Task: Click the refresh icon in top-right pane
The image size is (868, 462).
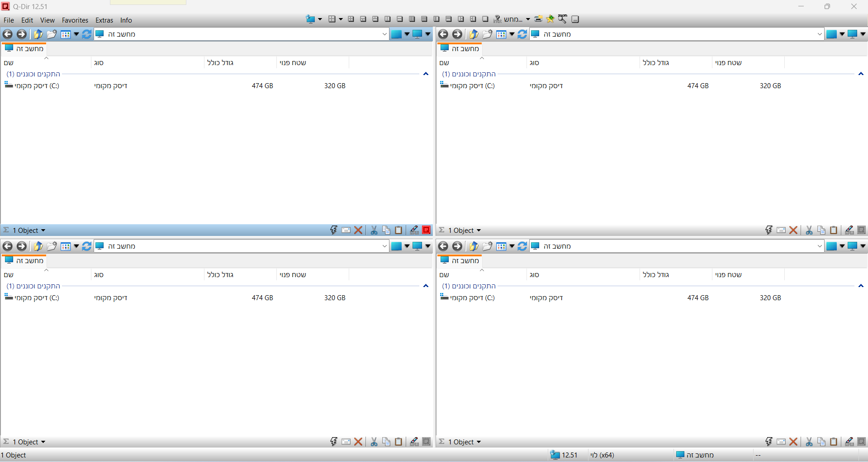Action: click(x=522, y=34)
